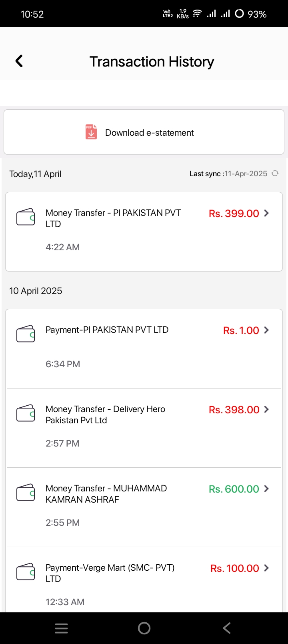This screenshot has width=288, height=644.
Task: Tap the red PDF download icon
Action: [x=91, y=132]
